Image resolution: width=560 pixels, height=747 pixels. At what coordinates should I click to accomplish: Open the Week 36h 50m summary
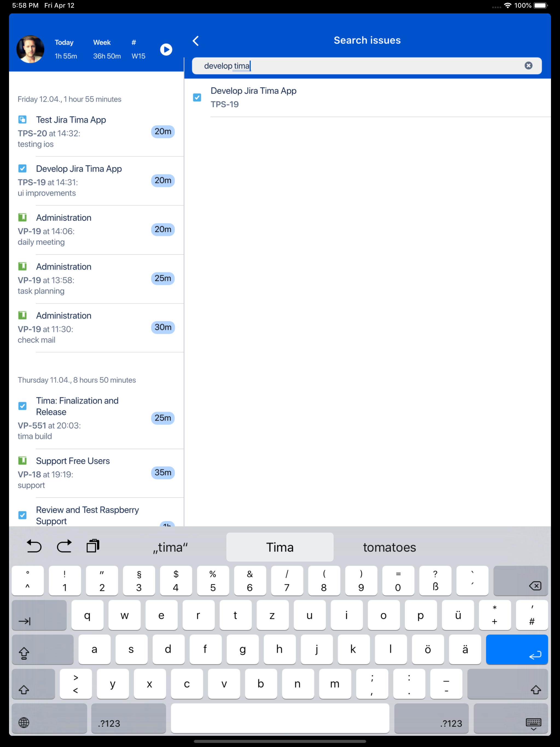point(107,49)
